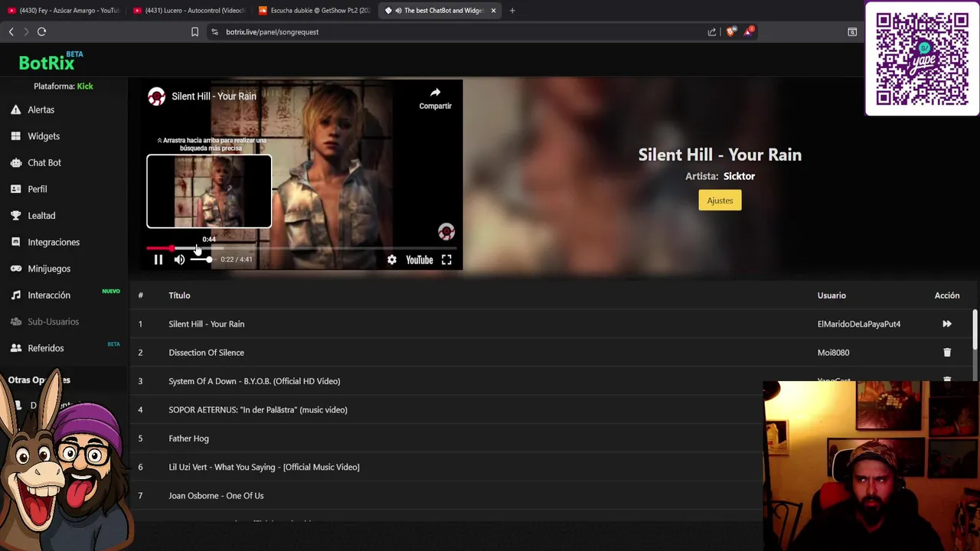The height and width of the screenshot is (551, 980).
Task: Enter fullscreen in the video player
Action: click(x=446, y=259)
